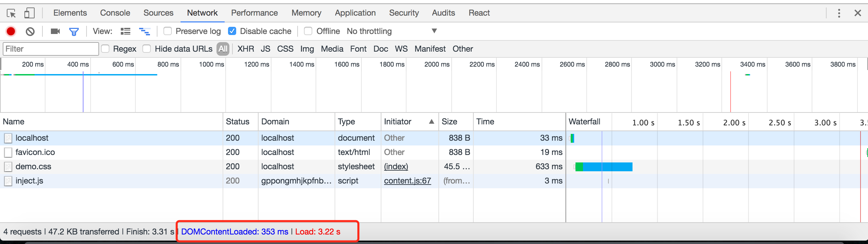Click the Filter text input field
Image resolution: width=868 pixels, height=244 pixels.
tap(51, 49)
